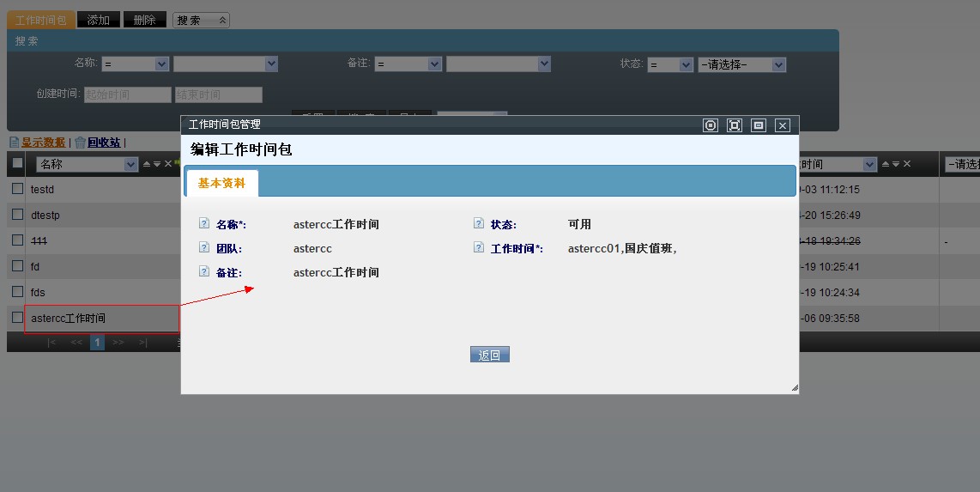Click the circular restore icon in dialog title bar

click(x=711, y=125)
